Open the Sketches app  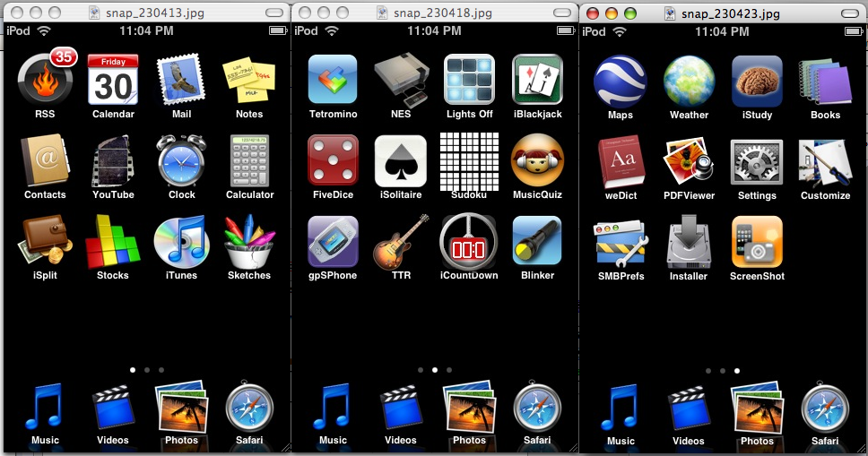[249, 242]
